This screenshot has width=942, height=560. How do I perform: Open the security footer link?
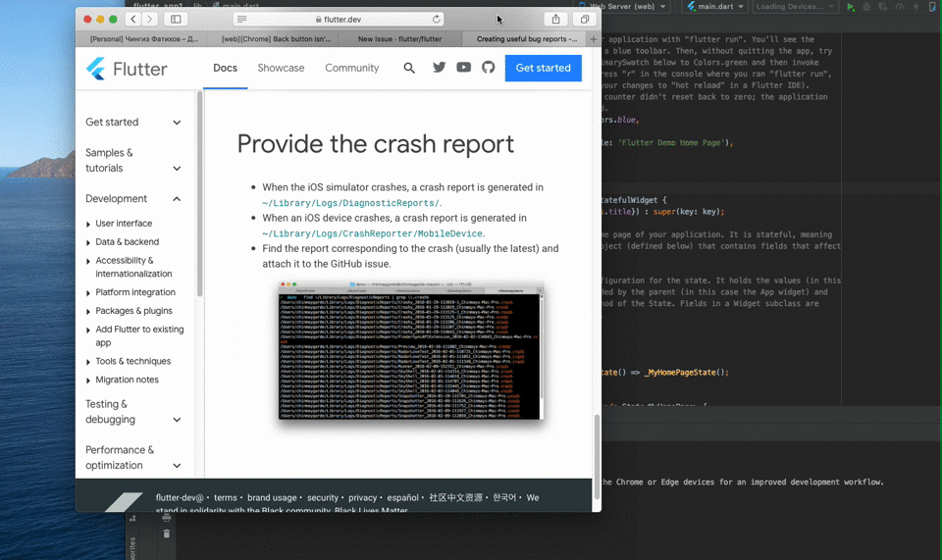[323, 497]
